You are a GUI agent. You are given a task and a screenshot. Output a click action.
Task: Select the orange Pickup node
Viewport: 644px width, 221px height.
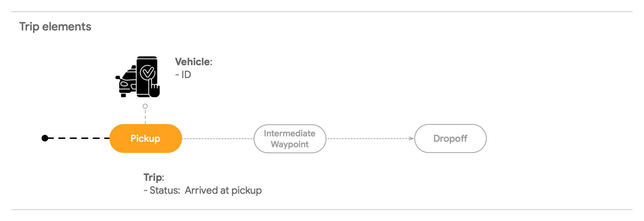tap(145, 139)
